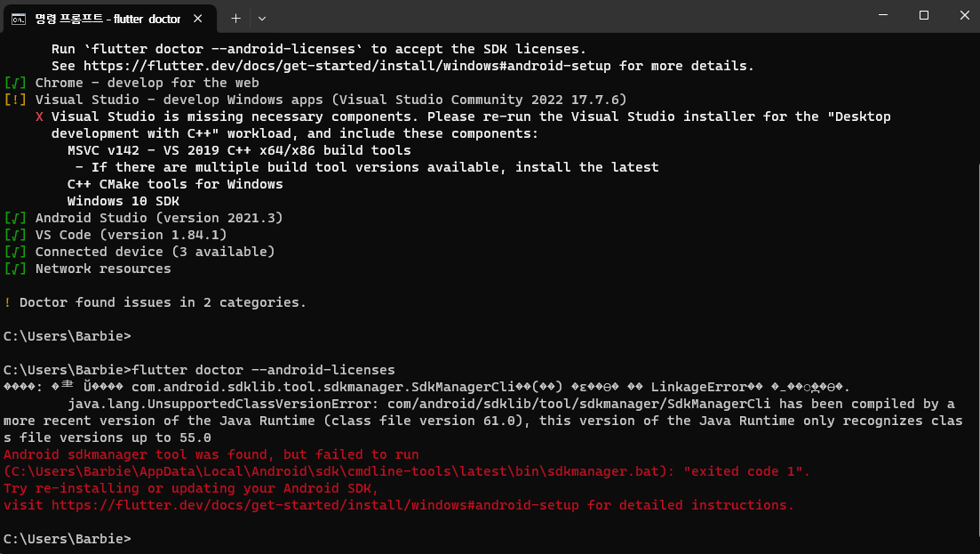This screenshot has width=980, height=554.
Task: Click the check mark beside Connected device
Action: 15,252
